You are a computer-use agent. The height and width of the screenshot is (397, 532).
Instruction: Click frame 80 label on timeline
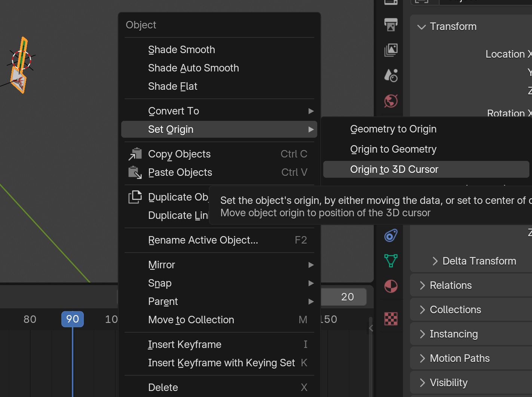pyautogui.click(x=30, y=319)
